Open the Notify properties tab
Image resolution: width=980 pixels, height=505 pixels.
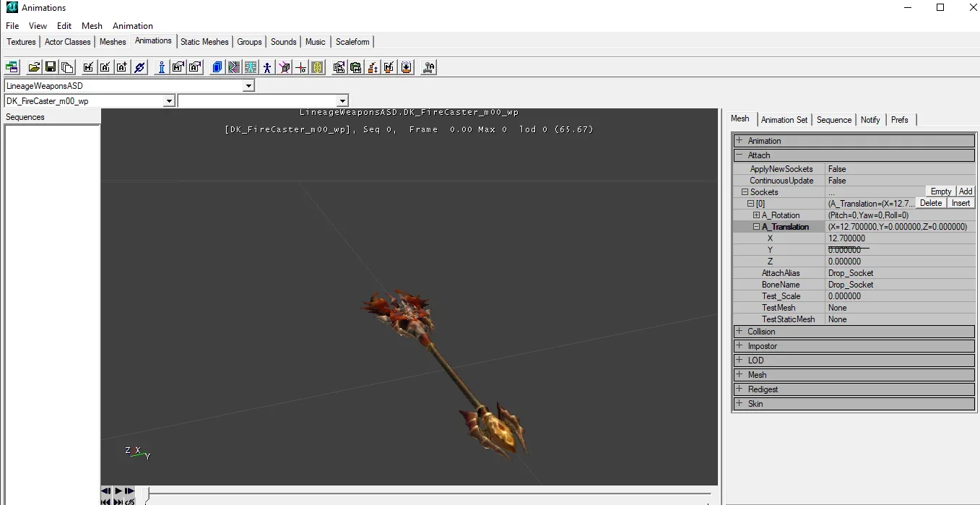[870, 120]
